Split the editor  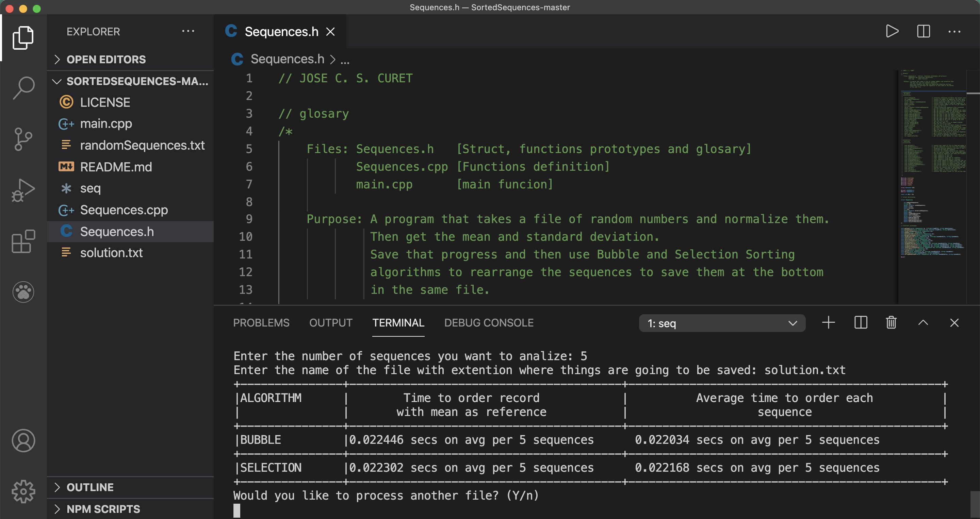click(x=923, y=32)
